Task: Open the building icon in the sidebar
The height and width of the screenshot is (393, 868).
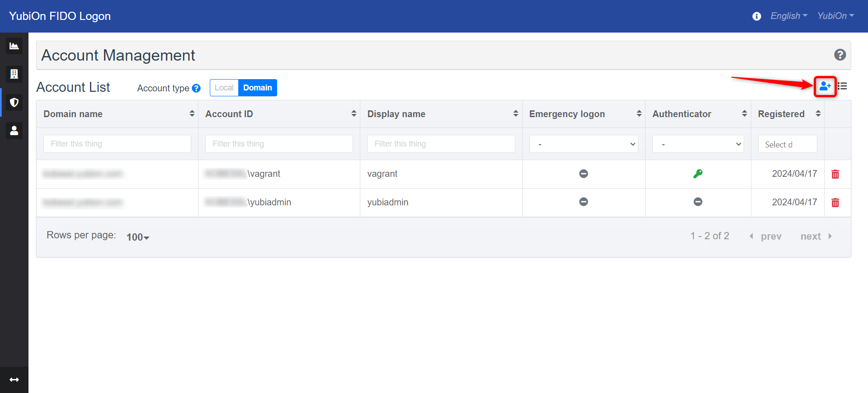Action: click(14, 74)
